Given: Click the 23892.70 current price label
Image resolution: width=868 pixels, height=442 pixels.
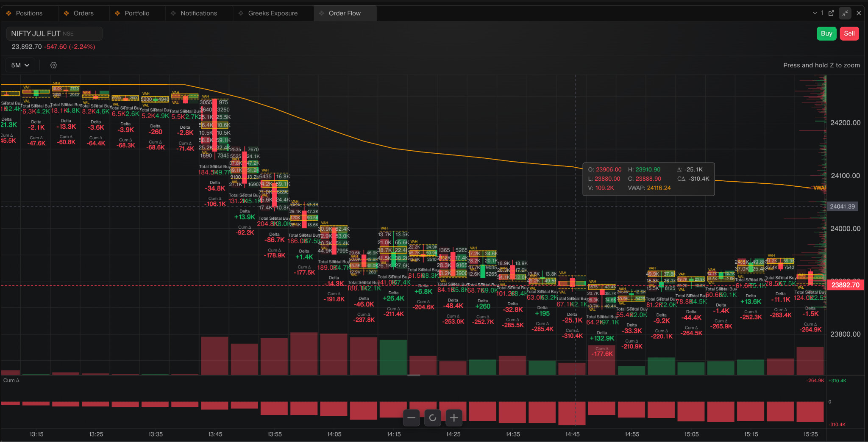Looking at the screenshot, I should pyautogui.click(x=846, y=285).
